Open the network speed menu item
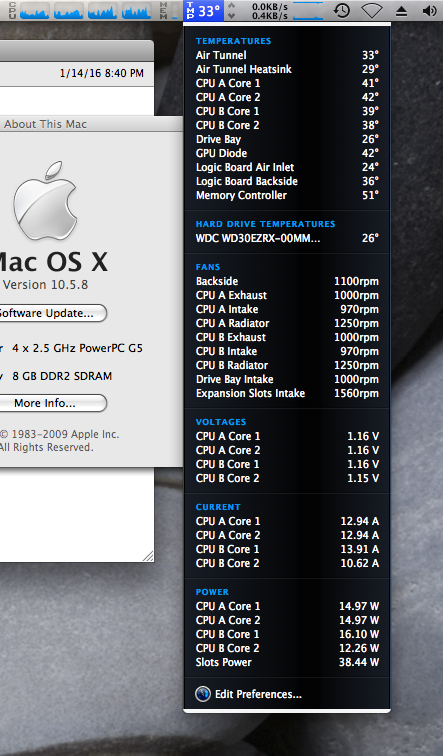 [275, 10]
